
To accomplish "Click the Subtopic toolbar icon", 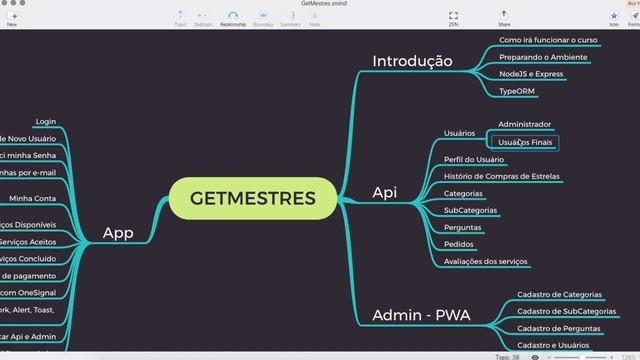I will pyautogui.click(x=203, y=16).
